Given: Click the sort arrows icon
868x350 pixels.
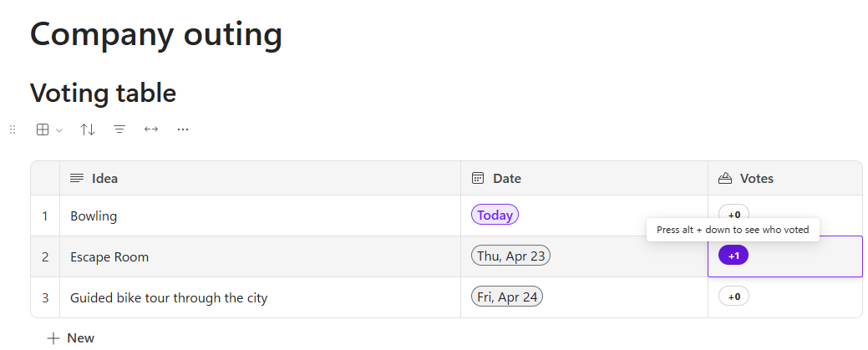Looking at the screenshot, I should coord(88,129).
